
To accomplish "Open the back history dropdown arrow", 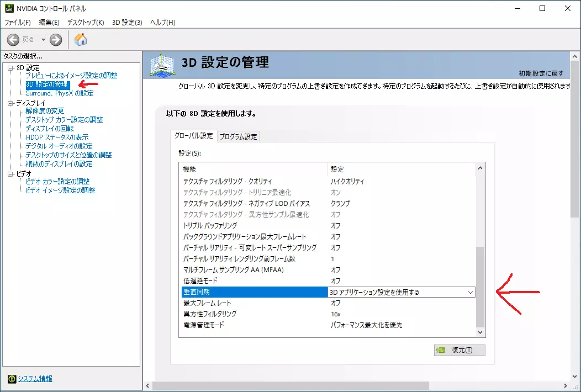I will click(x=43, y=40).
